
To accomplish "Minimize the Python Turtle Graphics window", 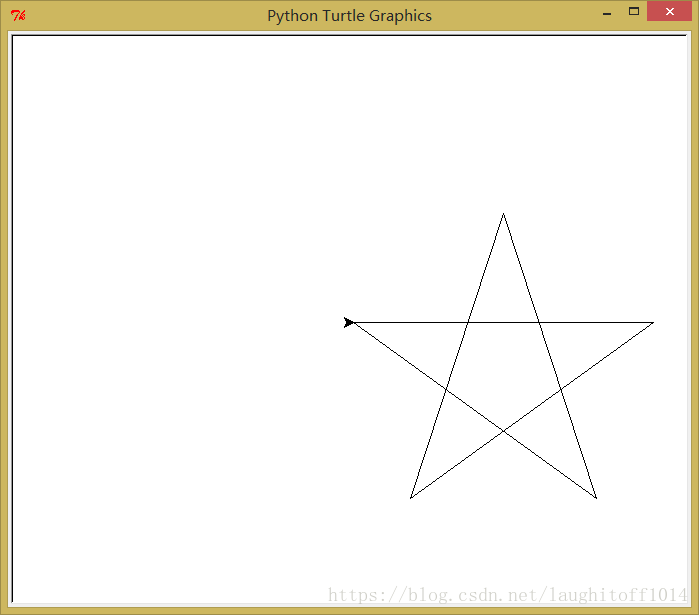I will [607, 12].
